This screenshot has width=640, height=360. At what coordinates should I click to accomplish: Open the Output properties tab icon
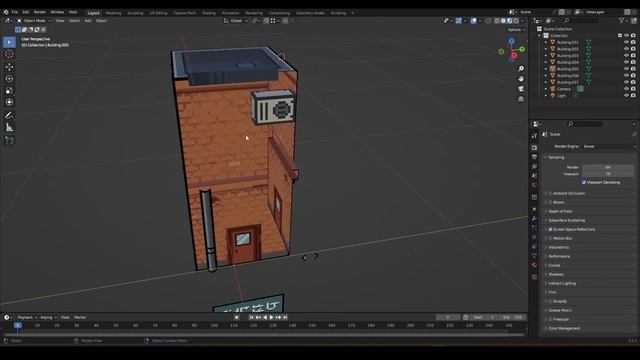pyautogui.click(x=534, y=157)
